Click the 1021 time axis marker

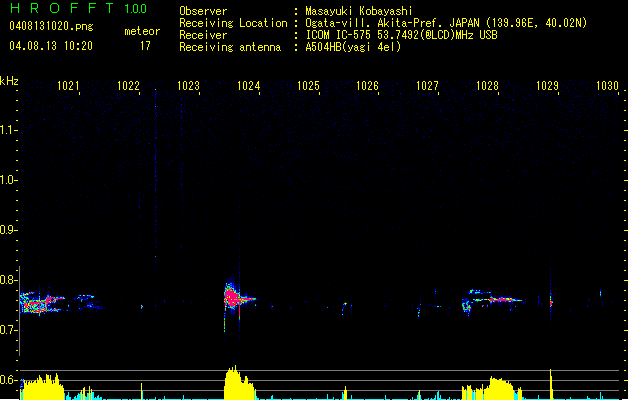point(68,86)
